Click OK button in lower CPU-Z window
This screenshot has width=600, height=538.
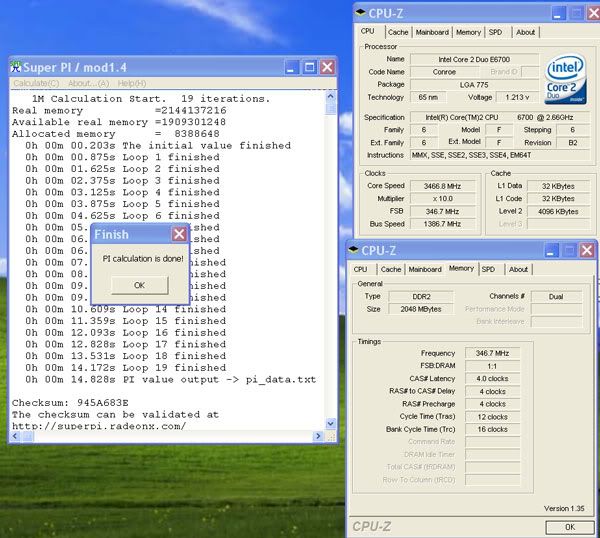(570, 527)
